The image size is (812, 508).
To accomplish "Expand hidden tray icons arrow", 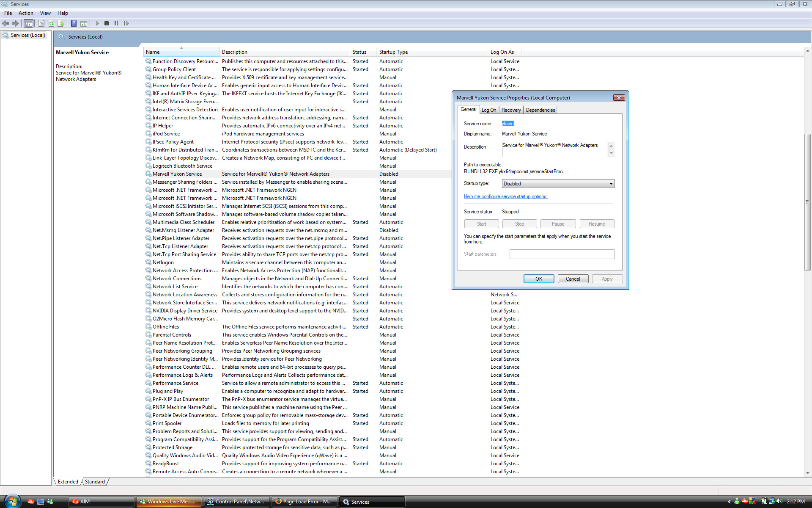I will point(729,502).
